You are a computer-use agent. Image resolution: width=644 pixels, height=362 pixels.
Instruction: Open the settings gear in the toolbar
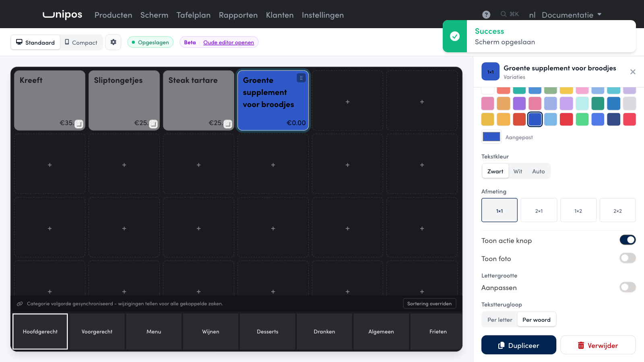pyautogui.click(x=114, y=42)
